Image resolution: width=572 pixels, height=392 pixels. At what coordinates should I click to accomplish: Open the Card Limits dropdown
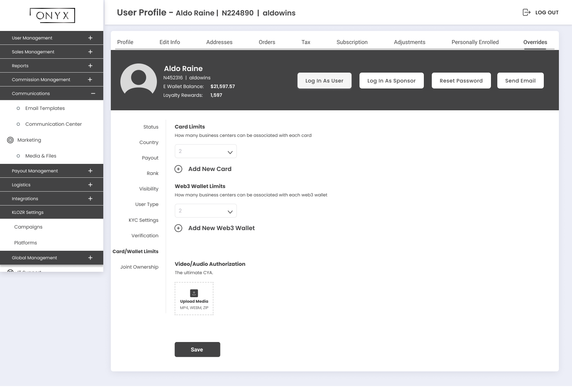pyautogui.click(x=206, y=152)
